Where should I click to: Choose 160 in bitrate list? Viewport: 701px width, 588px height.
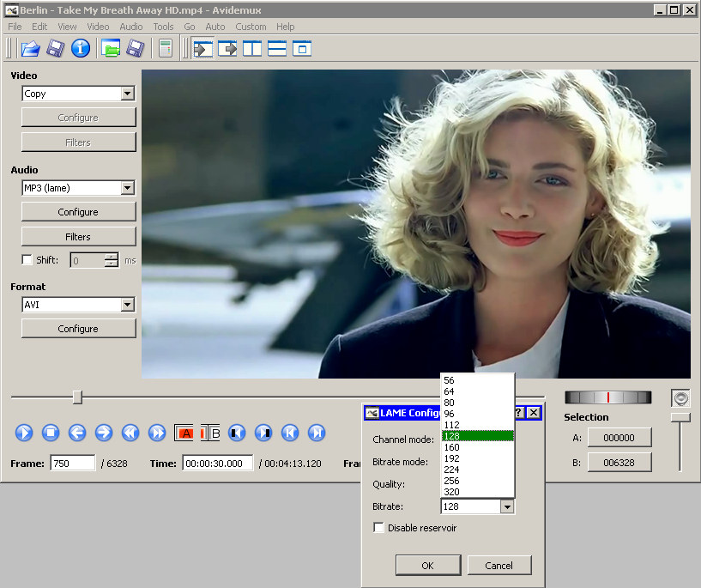477,447
